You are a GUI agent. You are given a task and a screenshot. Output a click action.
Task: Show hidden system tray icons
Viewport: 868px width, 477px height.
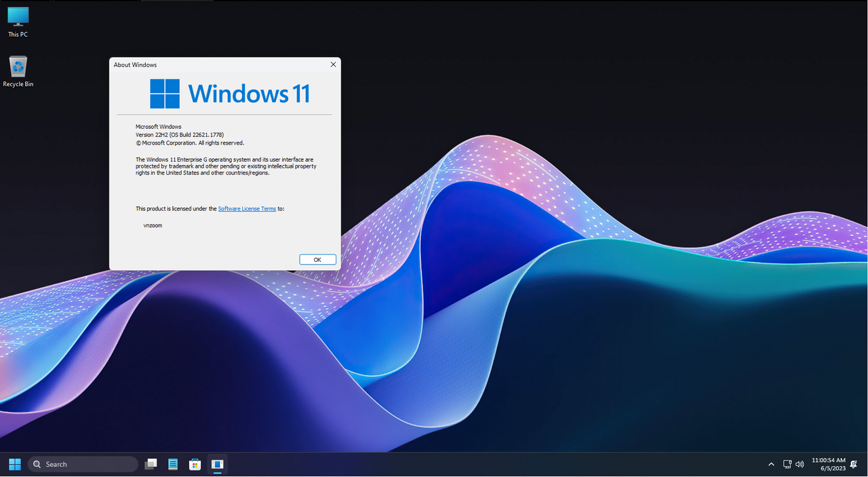[771, 464]
